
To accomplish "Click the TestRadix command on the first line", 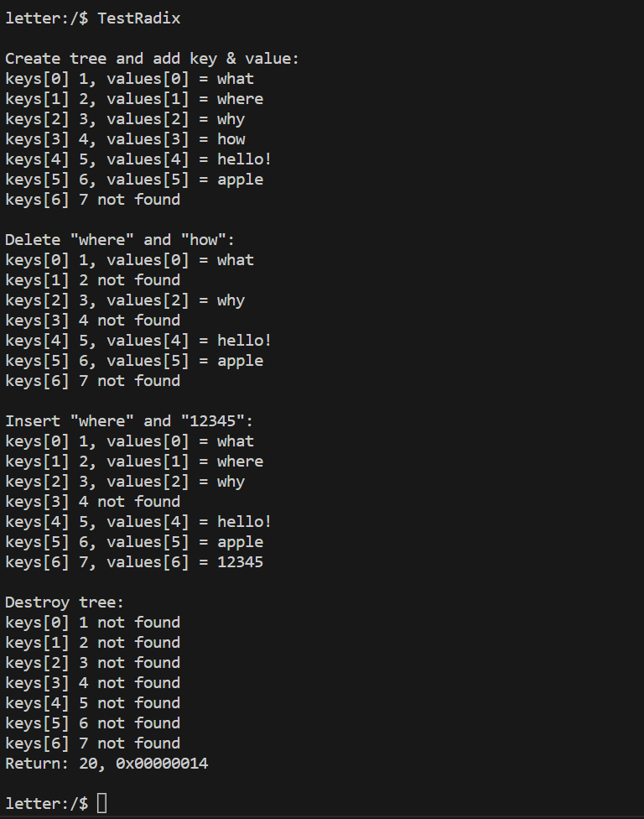I will pyautogui.click(x=138, y=18).
